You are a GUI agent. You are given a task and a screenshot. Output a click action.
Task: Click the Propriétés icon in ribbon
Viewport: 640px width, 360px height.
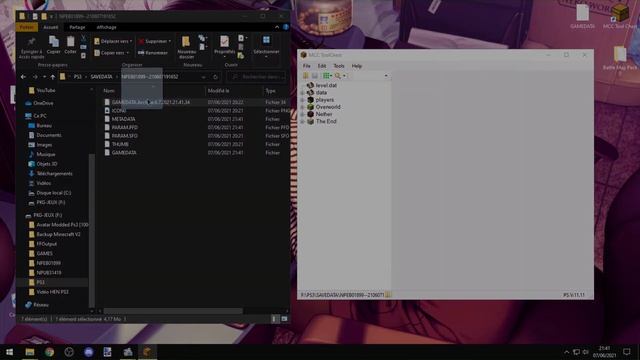pos(224,42)
